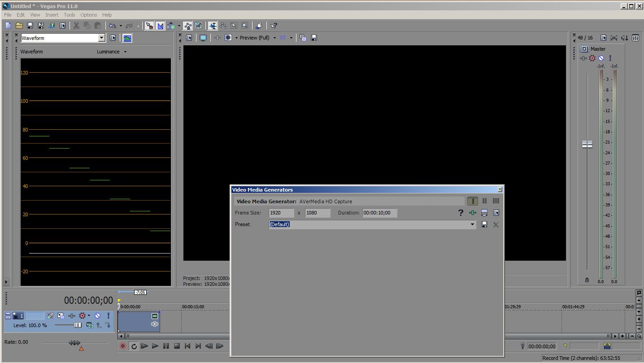Open the Undo history dropdown arrow
Viewport: 644px width, 363px height.
(x=121, y=26)
